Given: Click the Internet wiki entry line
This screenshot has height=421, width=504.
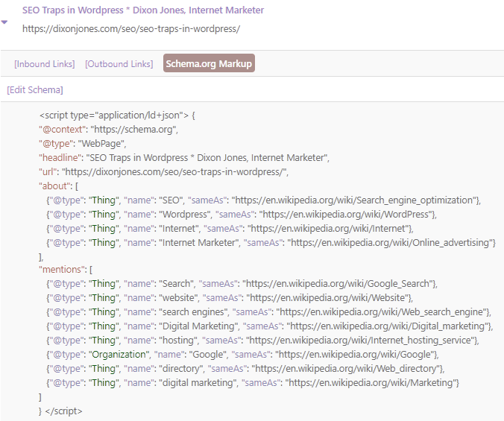Looking at the screenshot, I should pyautogui.click(x=230, y=228).
